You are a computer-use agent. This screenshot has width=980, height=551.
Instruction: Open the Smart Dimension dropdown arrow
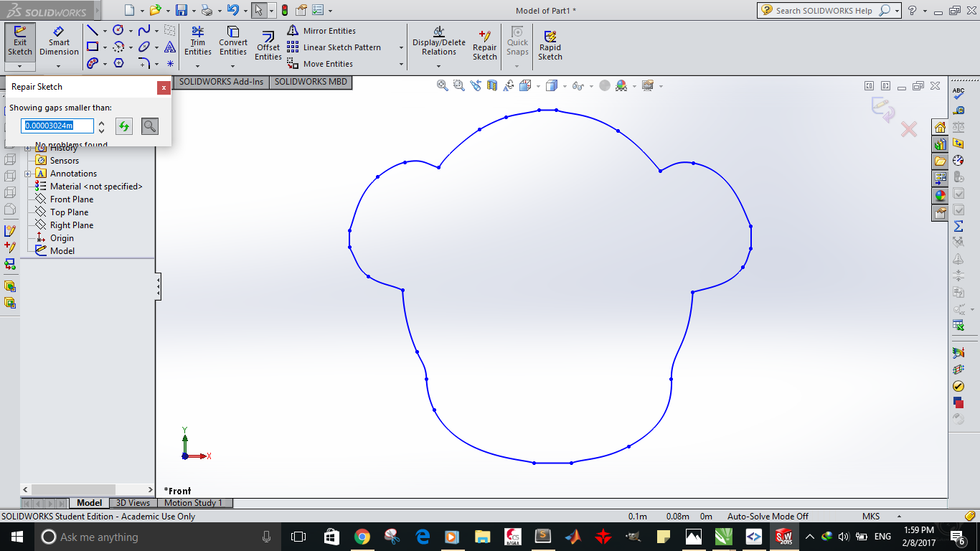tap(59, 66)
